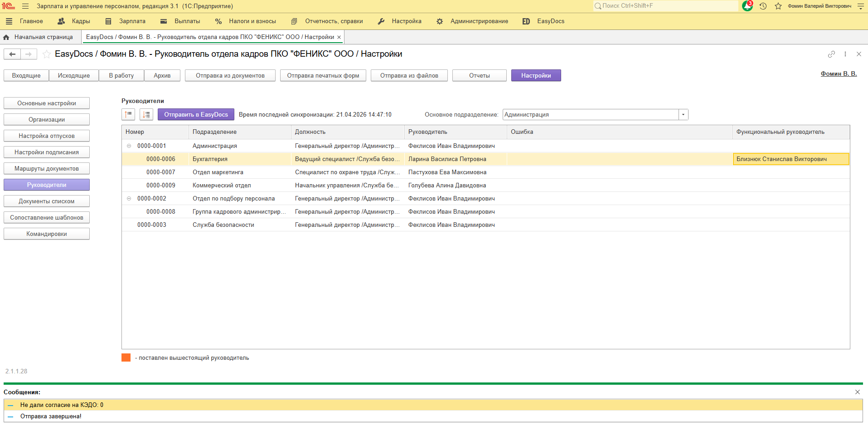Open Организации settings in the sidebar

click(x=47, y=119)
